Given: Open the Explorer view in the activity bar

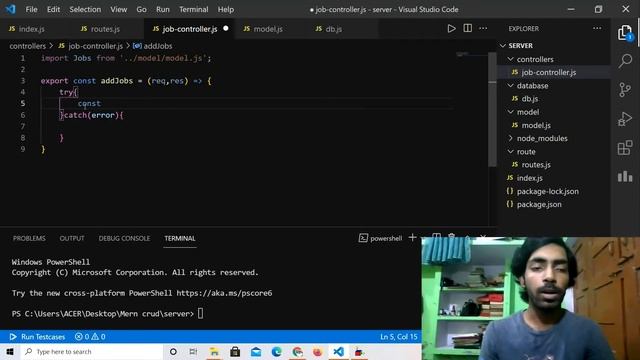Looking at the screenshot, I should [x=625, y=33].
